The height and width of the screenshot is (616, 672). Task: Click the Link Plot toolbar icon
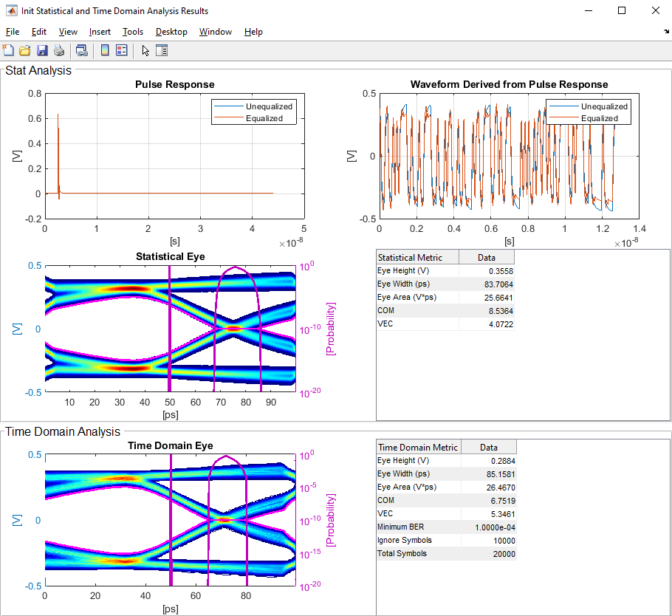(82, 50)
